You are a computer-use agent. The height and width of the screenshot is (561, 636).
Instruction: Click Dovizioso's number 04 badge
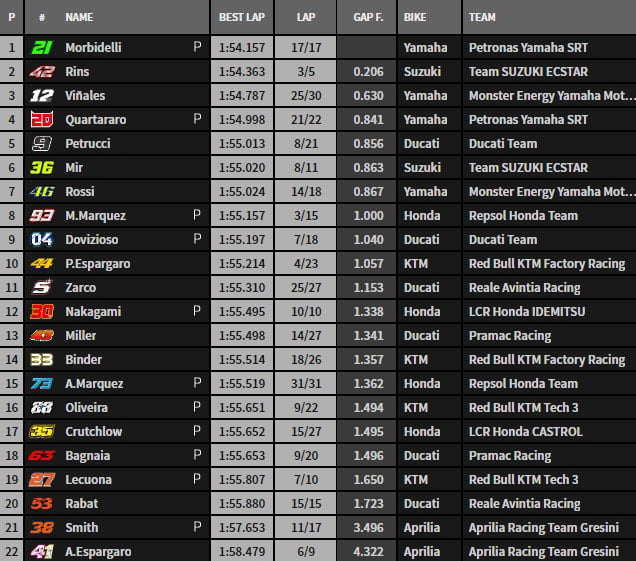pyautogui.click(x=41, y=239)
